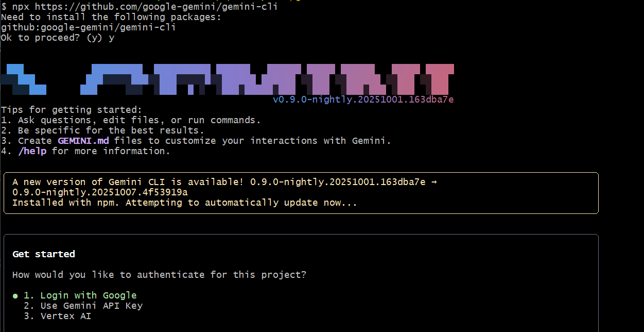Click the 'Ok to proceed? (y) y' prompt
644x332 pixels.
58,38
